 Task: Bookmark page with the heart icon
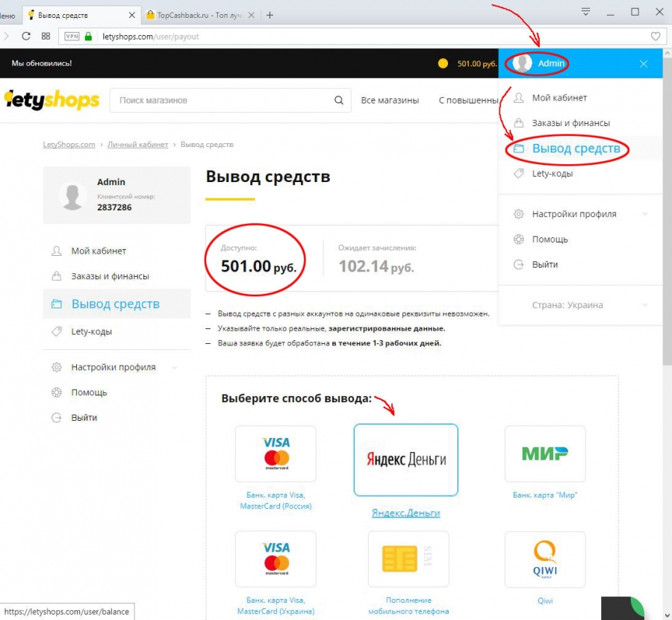tap(656, 37)
